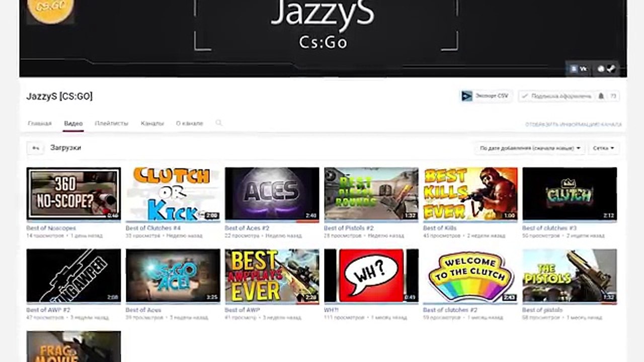The height and width of the screenshot is (362, 644).
Task: Click the Export CSV button
Action: [486, 96]
